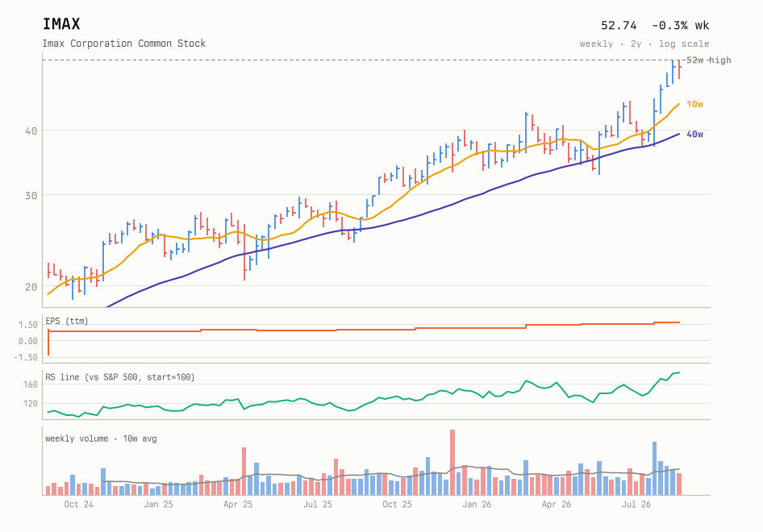Click the 'Apr 25' date axis label
The height and width of the screenshot is (532, 763).
(x=238, y=505)
